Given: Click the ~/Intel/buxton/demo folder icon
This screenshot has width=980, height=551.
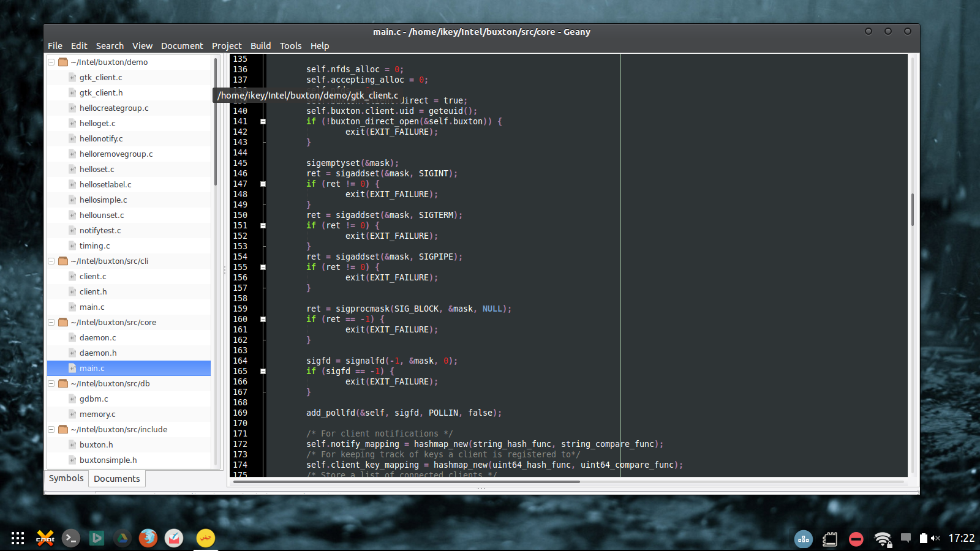Looking at the screenshot, I should click(x=63, y=62).
